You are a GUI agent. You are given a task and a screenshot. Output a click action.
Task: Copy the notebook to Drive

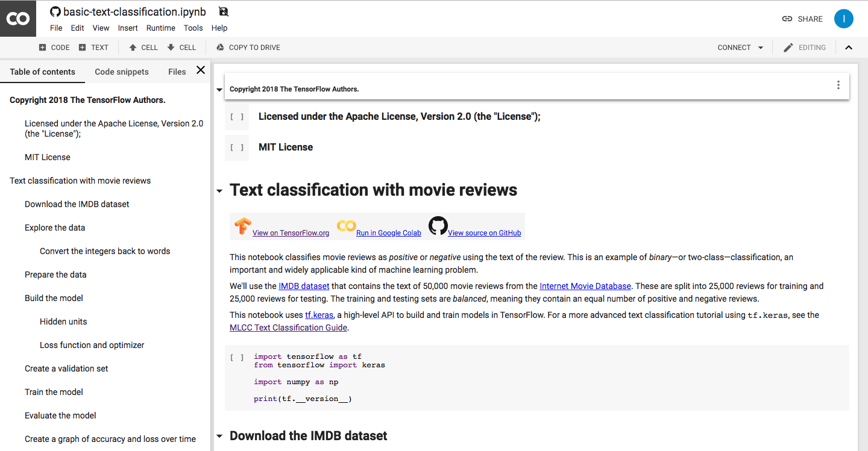coord(248,48)
